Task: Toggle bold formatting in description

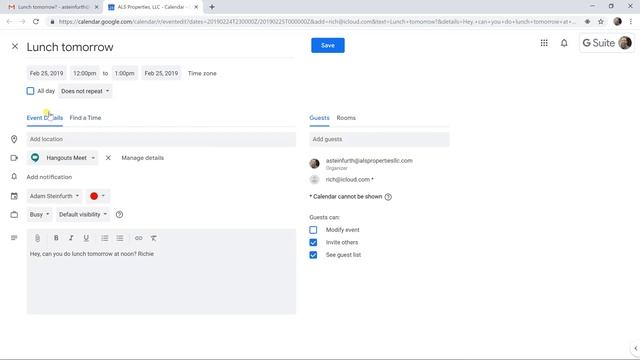Action: [x=56, y=238]
